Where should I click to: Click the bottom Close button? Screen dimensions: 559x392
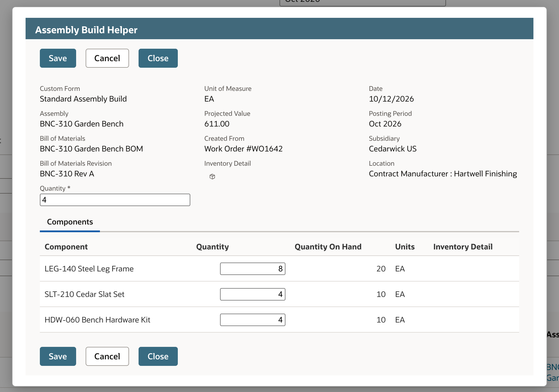pos(158,356)
